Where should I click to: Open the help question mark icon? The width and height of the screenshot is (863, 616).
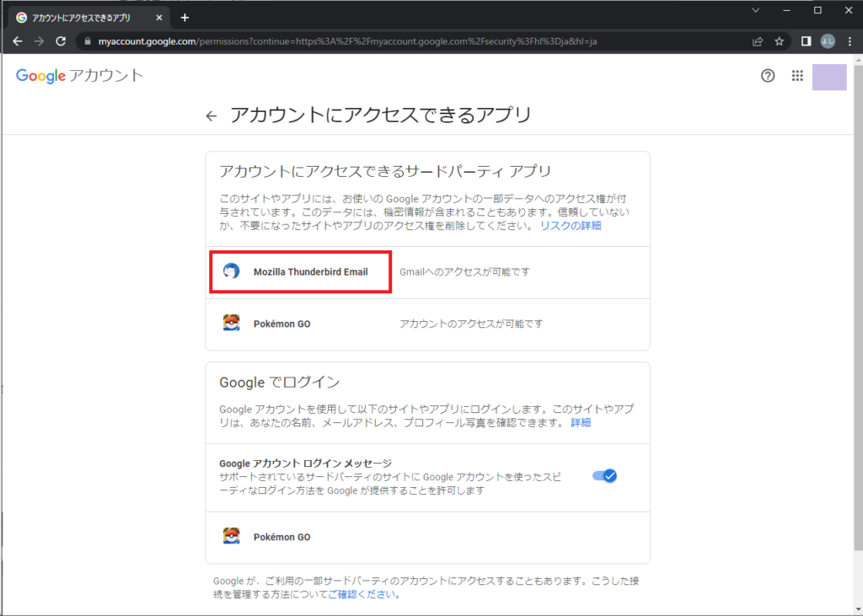click(767, 76)
